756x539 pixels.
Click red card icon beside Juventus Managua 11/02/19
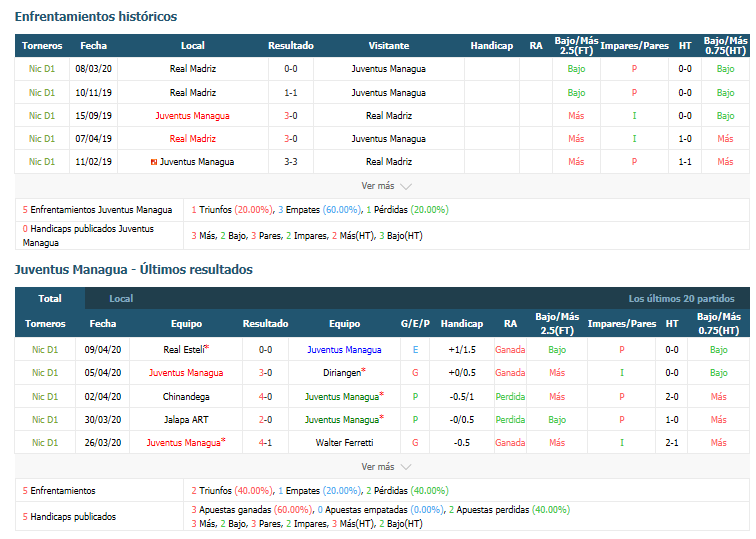pos(154,162)
